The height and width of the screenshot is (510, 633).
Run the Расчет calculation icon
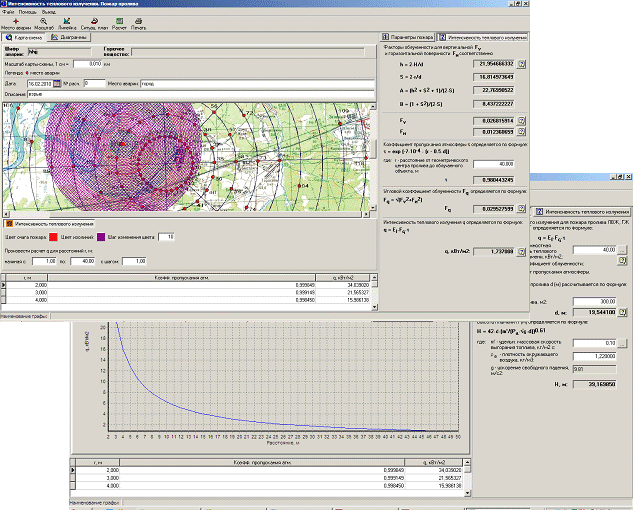(119, 22)
